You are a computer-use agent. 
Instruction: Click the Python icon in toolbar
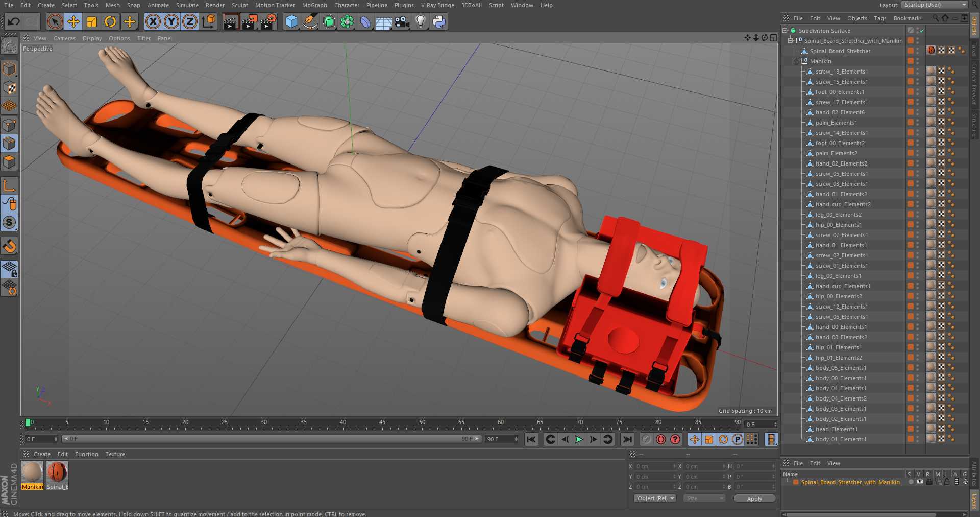[438, 21]
